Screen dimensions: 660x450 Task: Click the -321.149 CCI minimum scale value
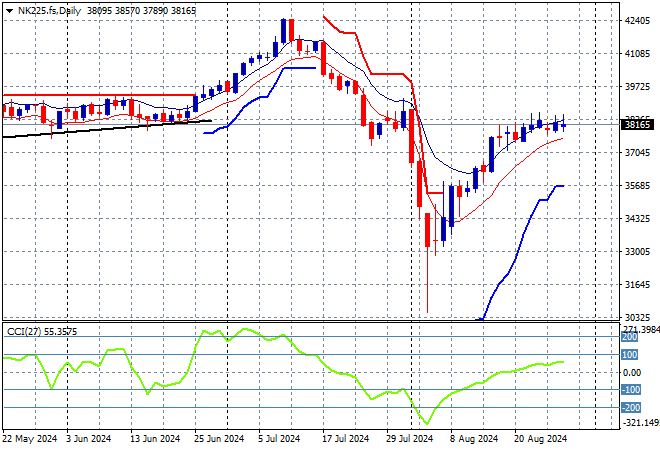tap(638, 423)
